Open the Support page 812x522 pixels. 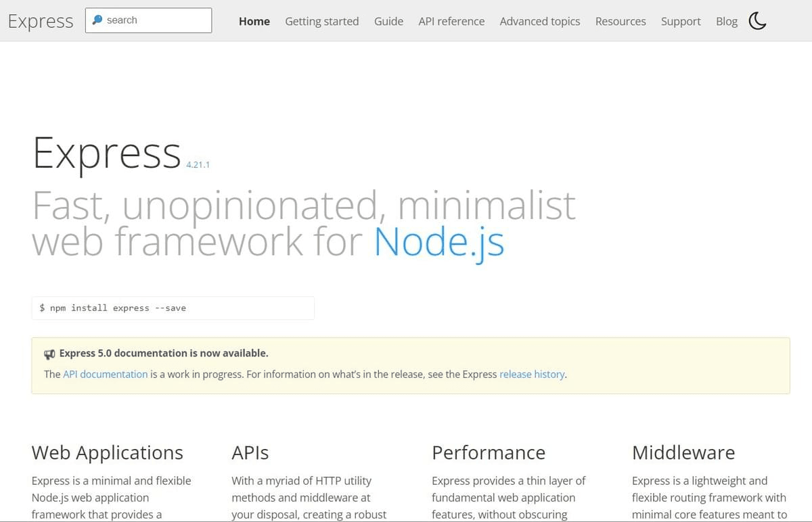pos(681,21)
